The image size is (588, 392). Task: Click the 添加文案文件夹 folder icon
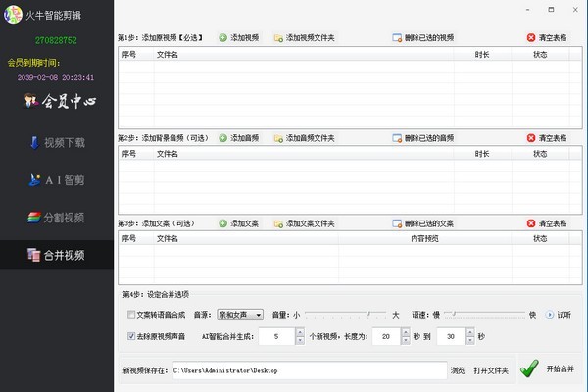pyautogui.click(x=278, y=223)
